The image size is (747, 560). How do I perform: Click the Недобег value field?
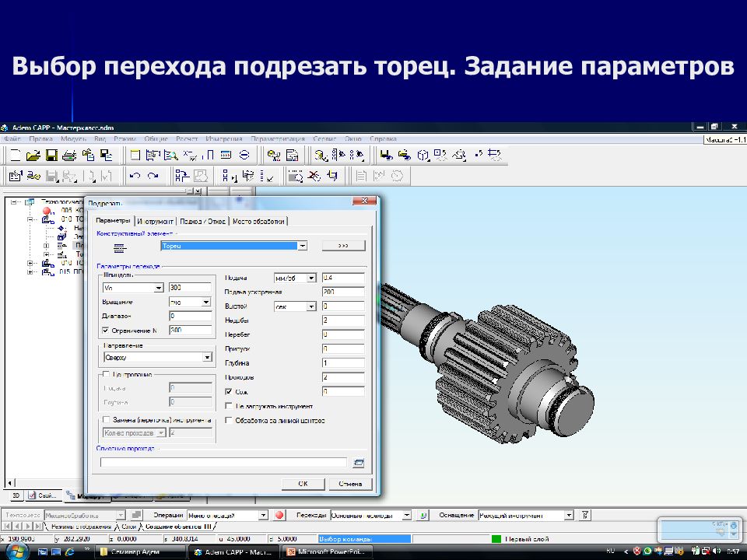(x=343, y=320)
